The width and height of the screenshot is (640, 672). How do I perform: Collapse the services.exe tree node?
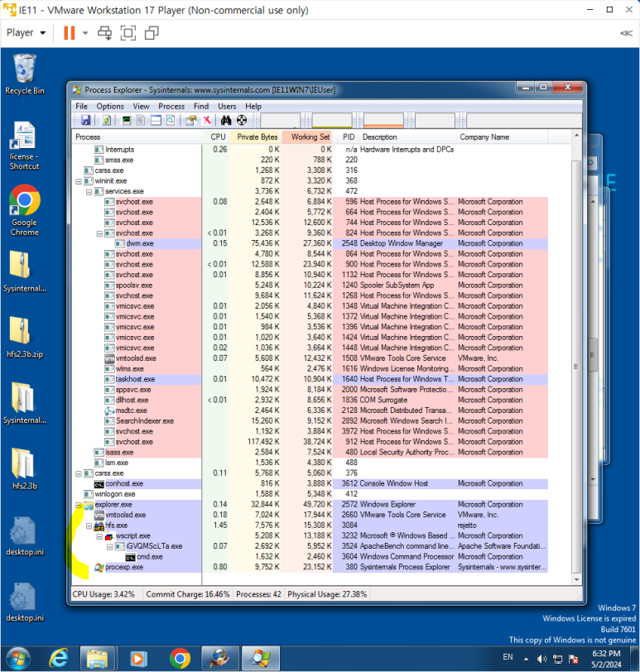point(89,191)
